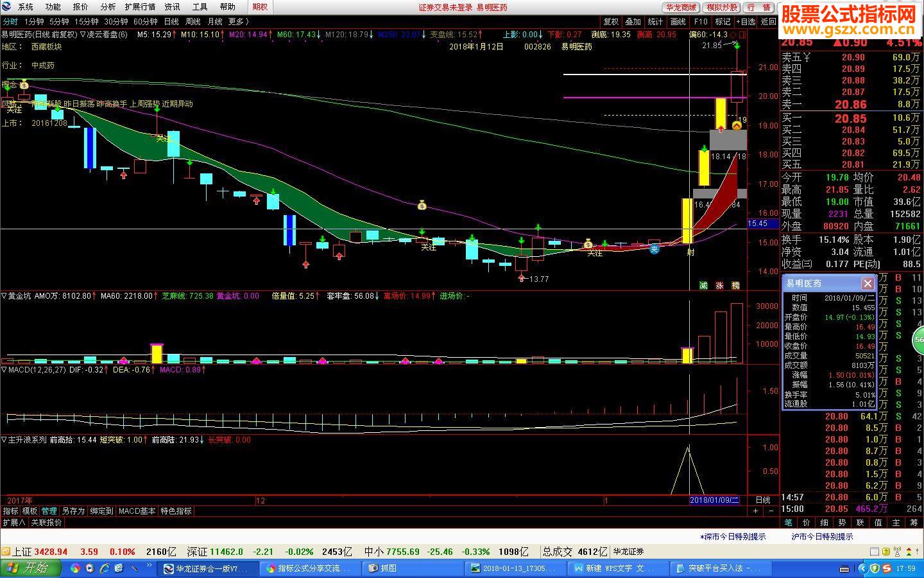924x578 pixels.
Task: Open 深市今日特别提示 link
Action: tap(733, 536)
